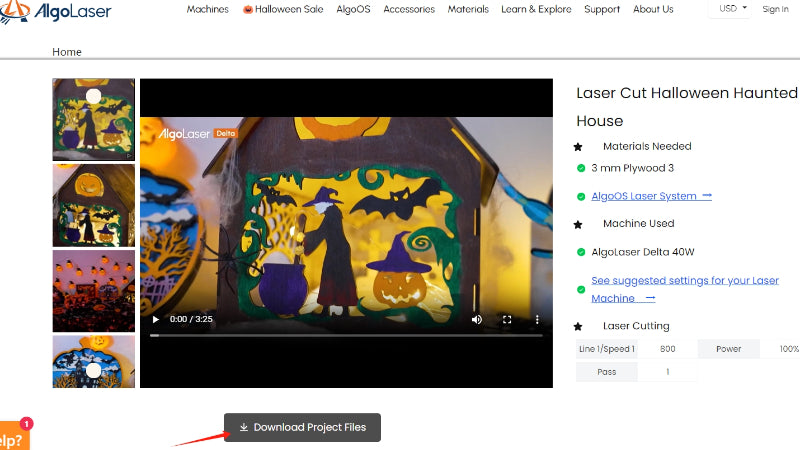Open video more options three-dot menu

537,320
